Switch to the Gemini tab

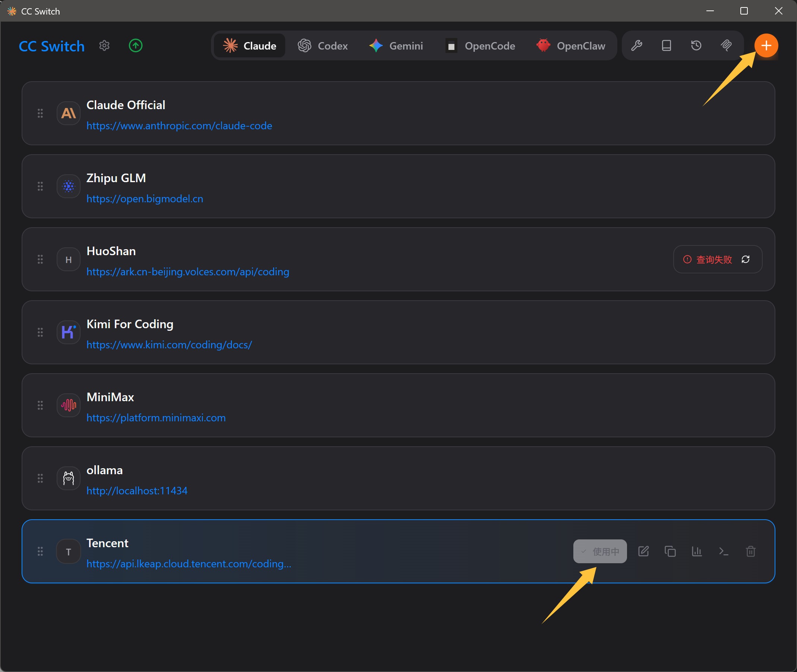click(396, 46)
